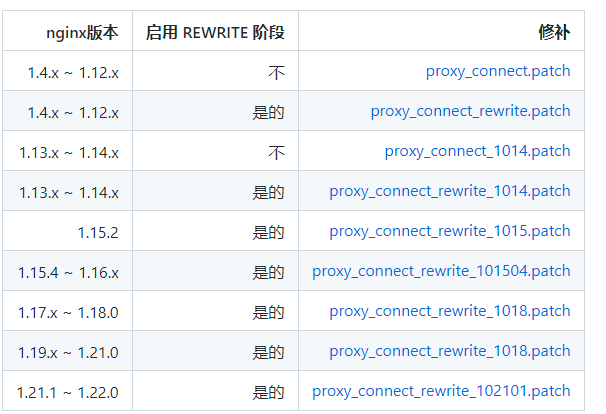This screenshot has height=414, width=606.
Task: Open proxy_connect_1014.patch link
Action: pyautogui.click(x=477, y=152)
